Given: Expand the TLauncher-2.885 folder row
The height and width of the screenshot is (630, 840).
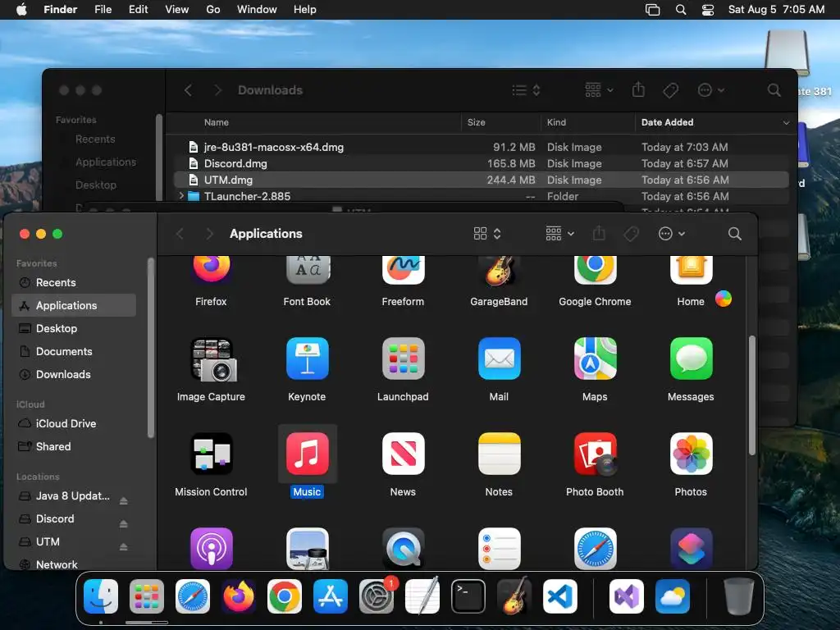Looking at the screenshot, I should tap(181, 196).
